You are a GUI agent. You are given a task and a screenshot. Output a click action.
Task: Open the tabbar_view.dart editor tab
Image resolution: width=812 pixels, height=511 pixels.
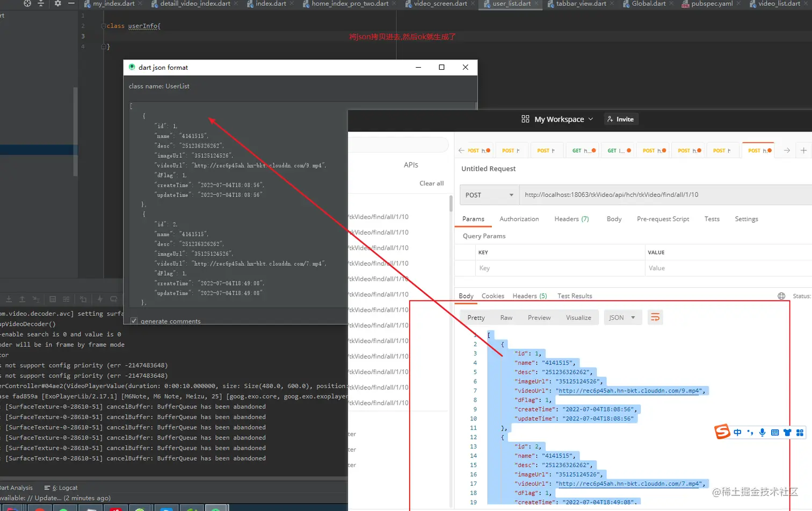point(581,4)
